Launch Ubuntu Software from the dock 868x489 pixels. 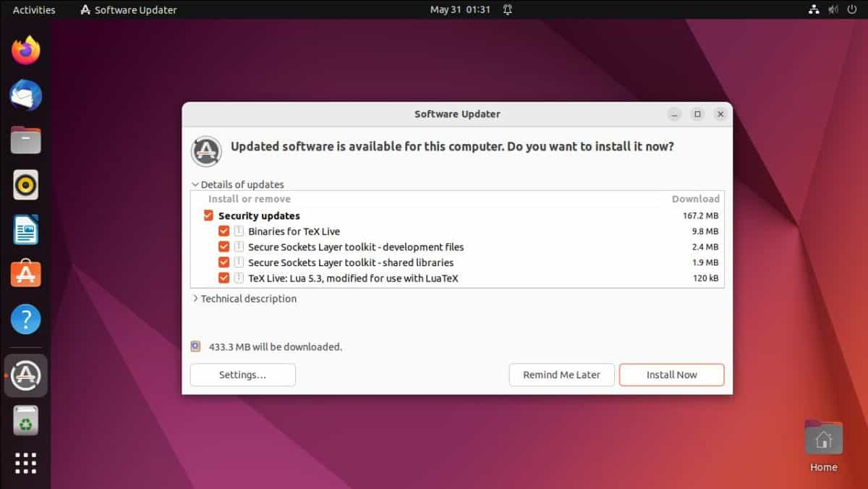click(25, 274)
